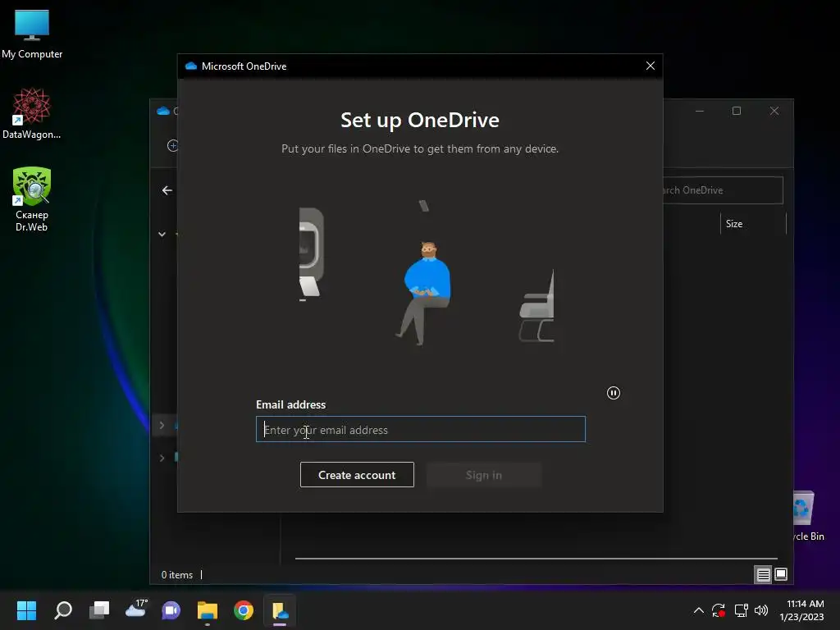
Task: Close the Microsoft OneDrive setup dialog
Action: click(x=651, y=66)
